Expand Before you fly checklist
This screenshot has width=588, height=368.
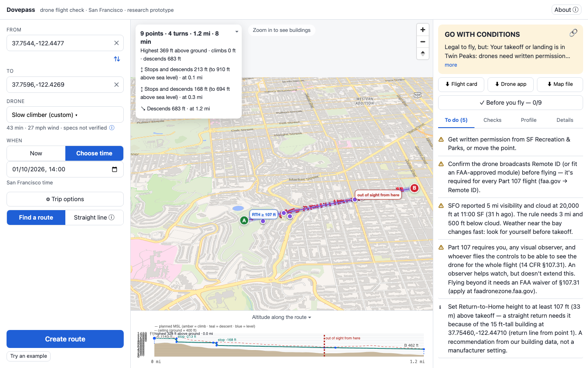510,103
